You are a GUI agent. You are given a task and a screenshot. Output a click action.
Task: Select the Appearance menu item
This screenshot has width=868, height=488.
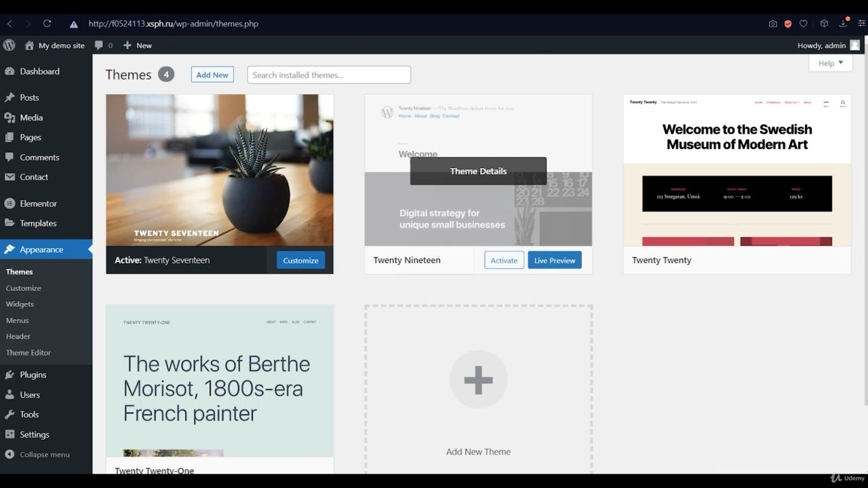click(46, 249)
